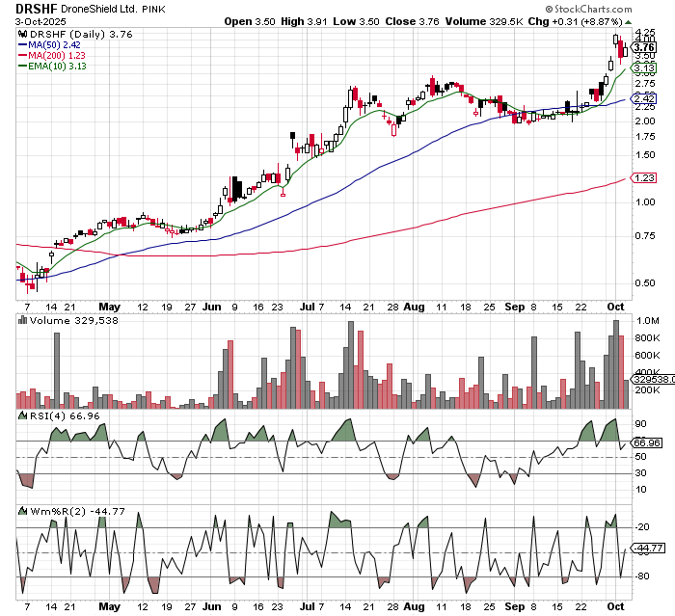Click the green 3.13 EMA axis tag
Screen dimensions: 675x616
(x=644, y=67)
